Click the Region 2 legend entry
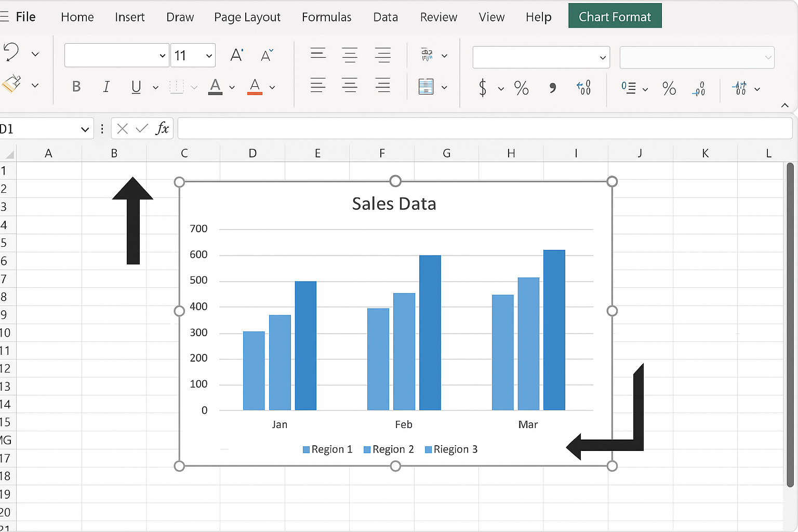This screenshot has width=798, height=532. pyautogui.click(x=389, y=449)
